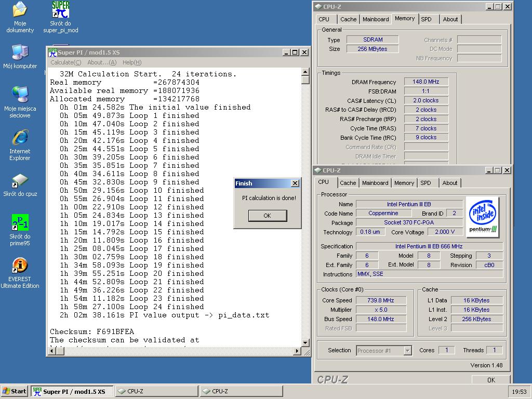Click the Core Voltage 2.000 V field

[445, 232]
